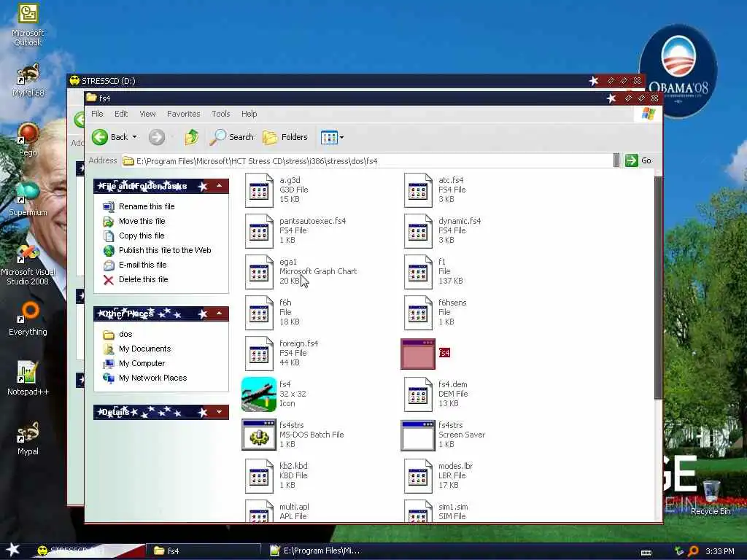Open the Microsoft Outlook desktop icon
Image resolution: width=747 pixels, height=560 pixels.
point(28,26)
